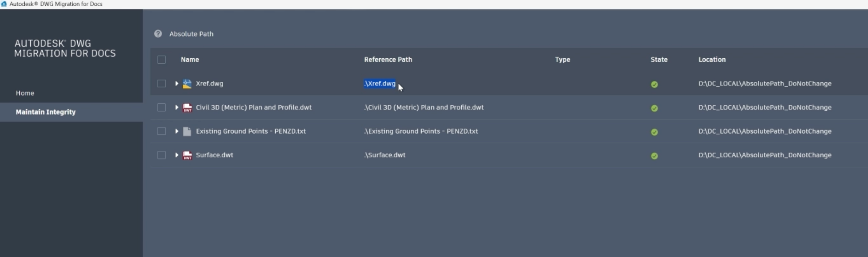Open the Maintain Integrity section
Screen dimensions: 868x257
coord(46,112)
